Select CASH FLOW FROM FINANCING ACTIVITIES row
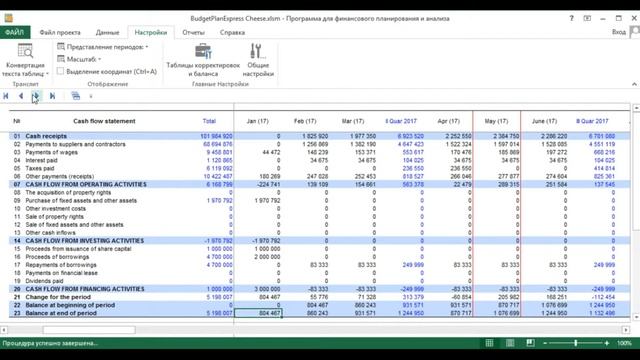Image resolution: width=640 pixels, height=360 pixels. [x=85, y=289]
